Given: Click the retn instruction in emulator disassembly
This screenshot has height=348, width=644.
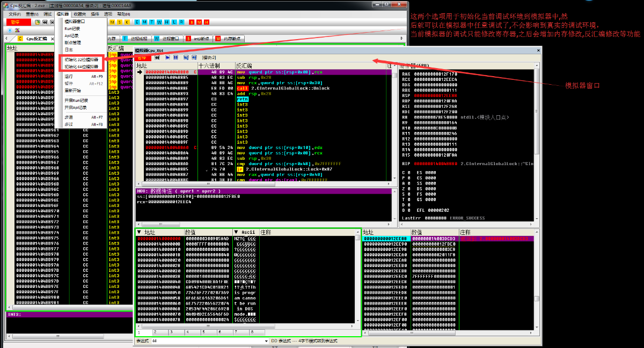Looking at the screenshot, I should pyautogui.click(x=242, y=99).
